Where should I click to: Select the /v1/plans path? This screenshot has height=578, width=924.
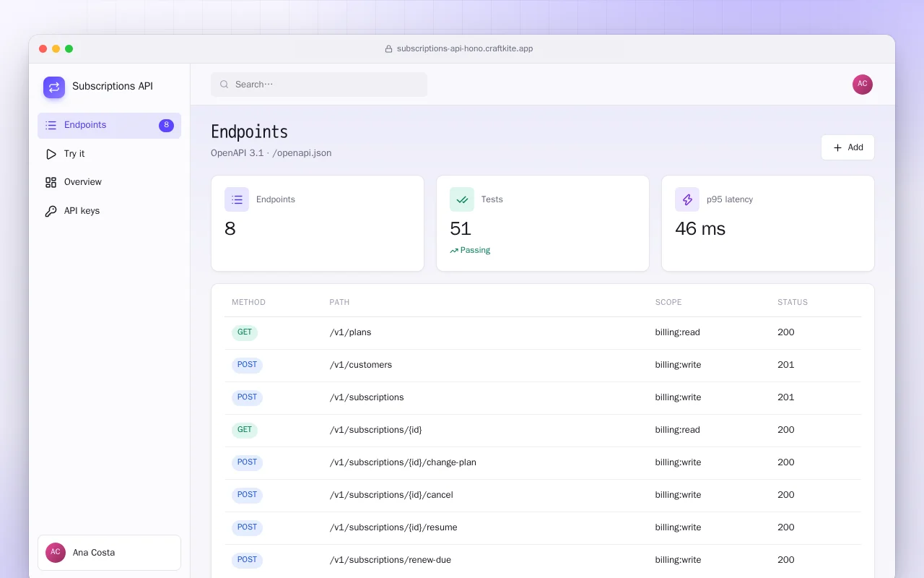(350, 333)
